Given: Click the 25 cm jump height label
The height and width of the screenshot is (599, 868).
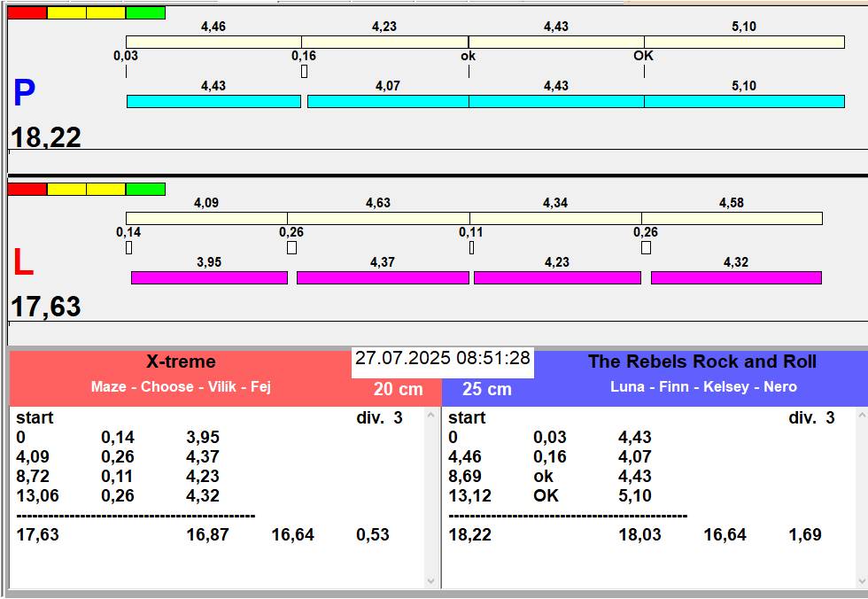Looking at the screenshot, I should (x=486, y=389).
